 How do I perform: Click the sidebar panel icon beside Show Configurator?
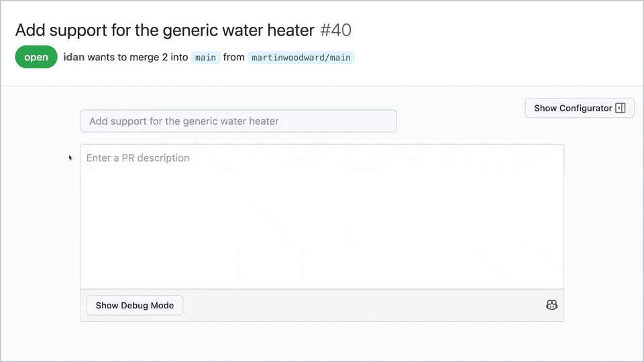(621, 108)
